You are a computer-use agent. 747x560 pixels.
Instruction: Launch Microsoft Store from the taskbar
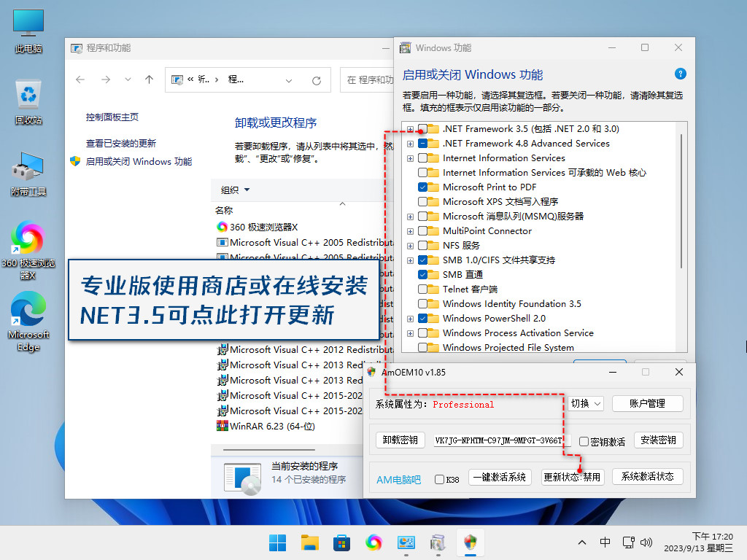341,542
